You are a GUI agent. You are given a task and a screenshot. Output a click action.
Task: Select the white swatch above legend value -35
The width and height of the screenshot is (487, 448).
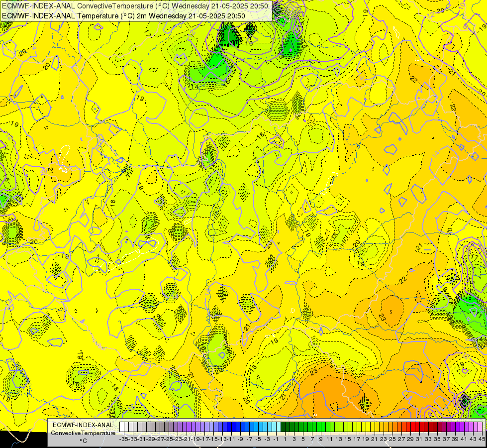tap(122, 427)
